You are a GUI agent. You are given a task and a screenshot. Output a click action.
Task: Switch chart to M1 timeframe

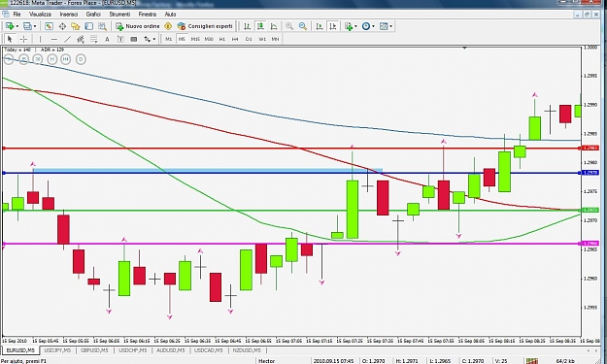tap(168, 39)
